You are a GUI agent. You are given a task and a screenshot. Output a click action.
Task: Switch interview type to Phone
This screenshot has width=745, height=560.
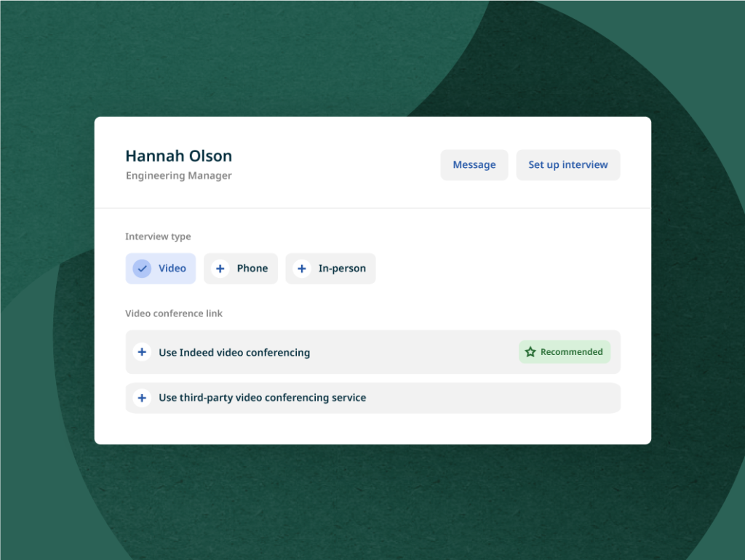241,268
